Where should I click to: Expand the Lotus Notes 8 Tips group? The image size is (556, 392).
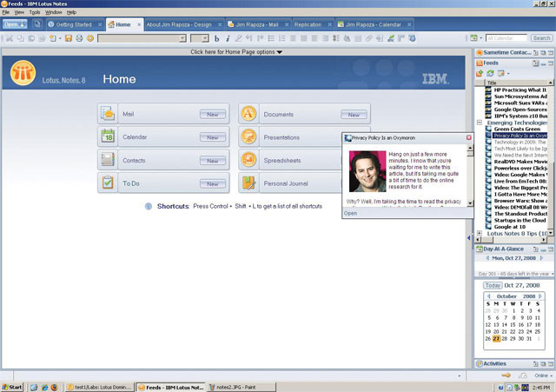(480, 234)
